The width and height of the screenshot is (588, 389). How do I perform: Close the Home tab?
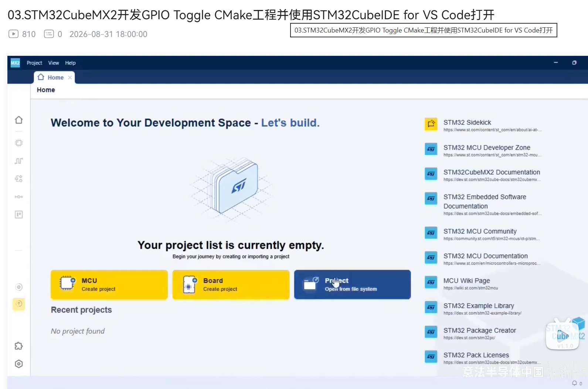click(70, 77)
